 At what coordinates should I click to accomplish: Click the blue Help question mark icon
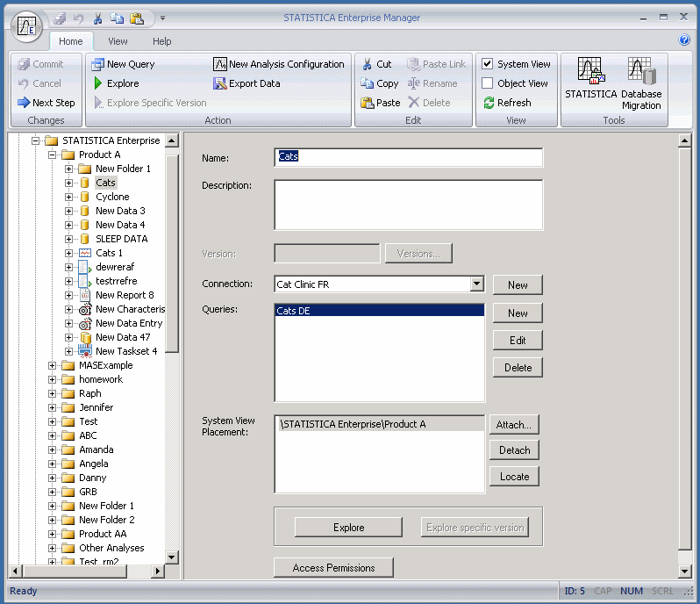[684, 40]
